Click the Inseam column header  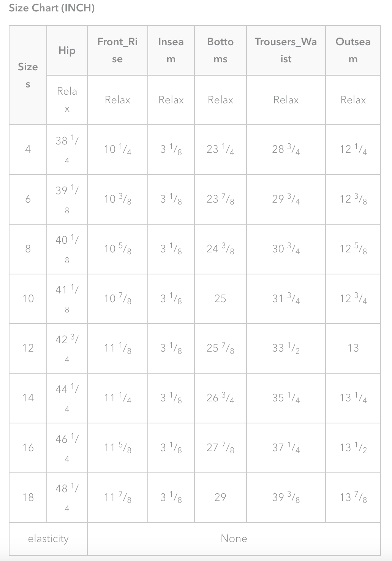point(171,50)
